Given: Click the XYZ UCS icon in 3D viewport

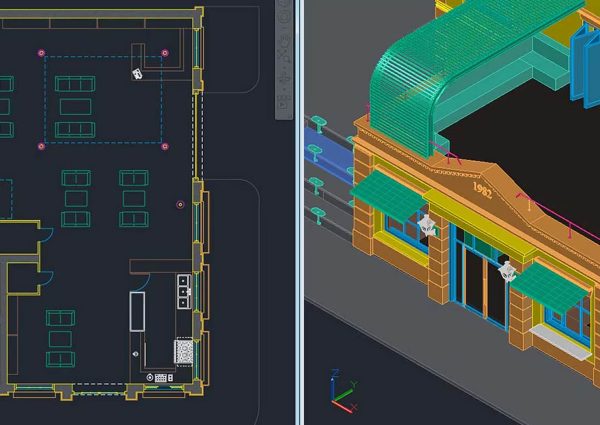Looking at the screenshot, I should pos(344,391).
